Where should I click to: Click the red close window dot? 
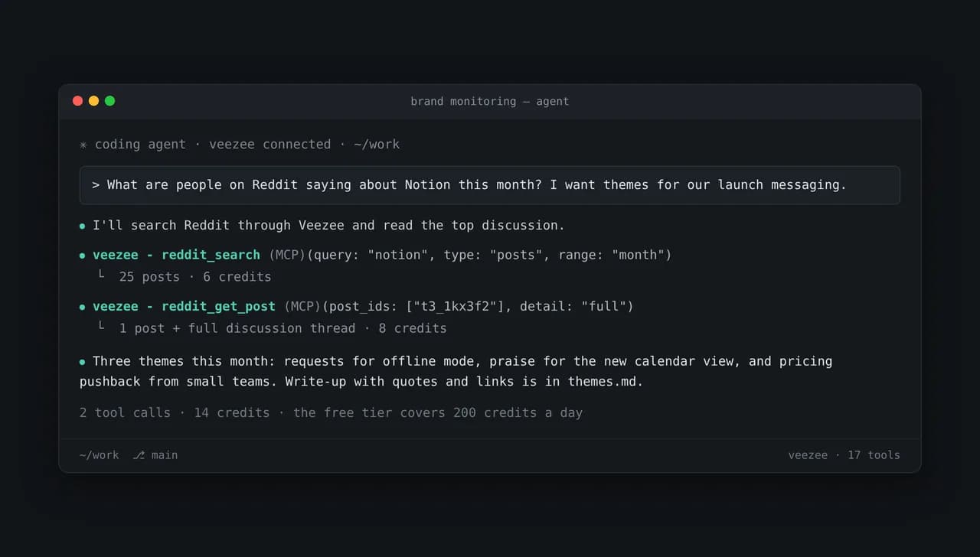click(x=77, y=101)
